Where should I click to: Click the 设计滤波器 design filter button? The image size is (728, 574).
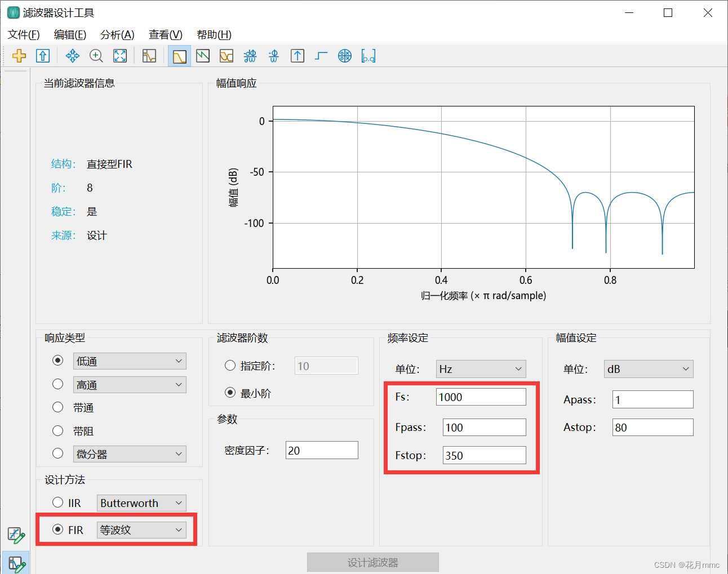373,563
